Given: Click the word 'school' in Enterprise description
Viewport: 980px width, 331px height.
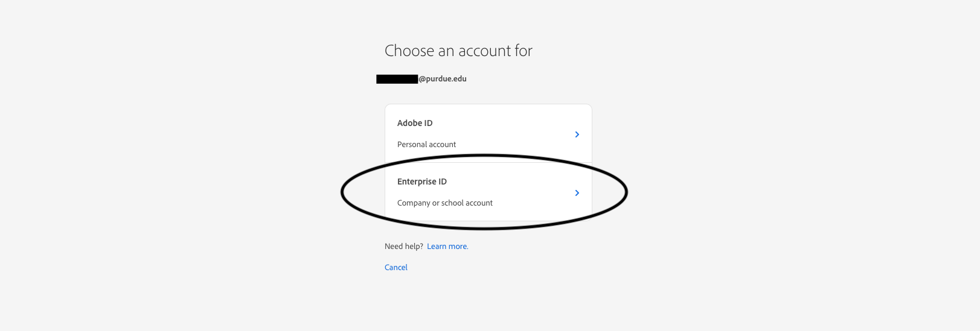Looking at the screenshot, I should point(452,203).
